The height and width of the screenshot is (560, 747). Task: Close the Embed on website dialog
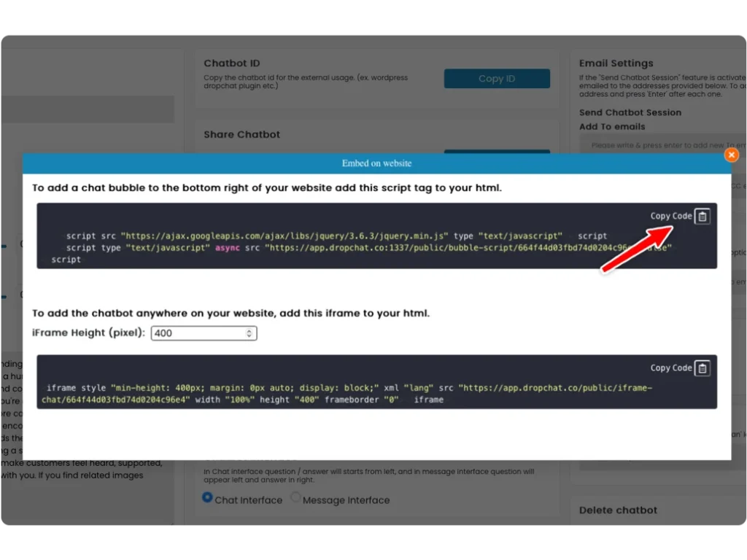point(731,155)
